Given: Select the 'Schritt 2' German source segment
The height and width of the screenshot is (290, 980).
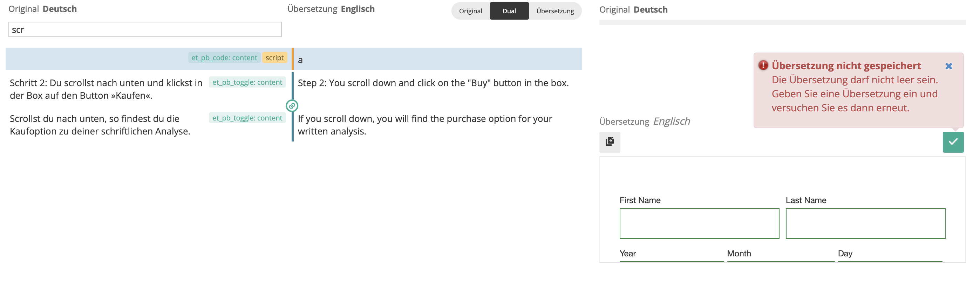Looking at the screenshot, I should 106,89.
